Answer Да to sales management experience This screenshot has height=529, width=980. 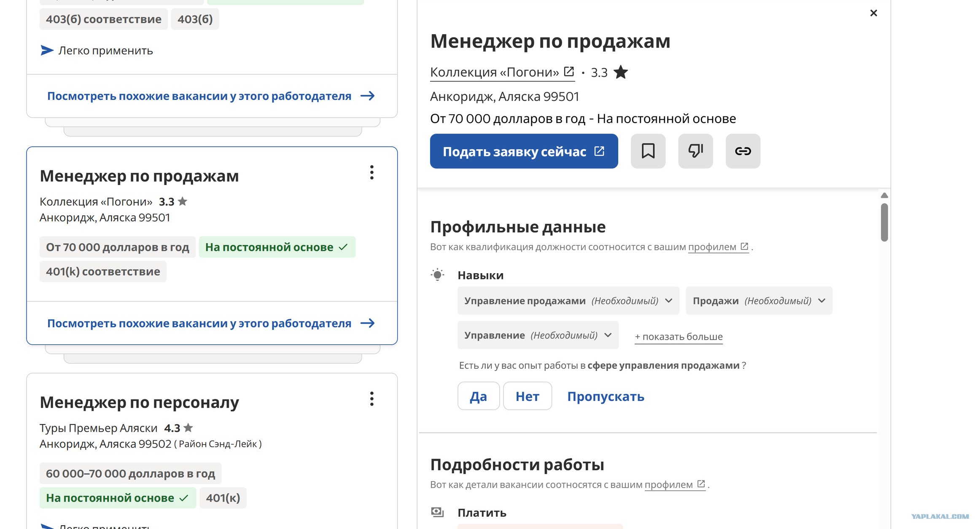coord(479,396)
